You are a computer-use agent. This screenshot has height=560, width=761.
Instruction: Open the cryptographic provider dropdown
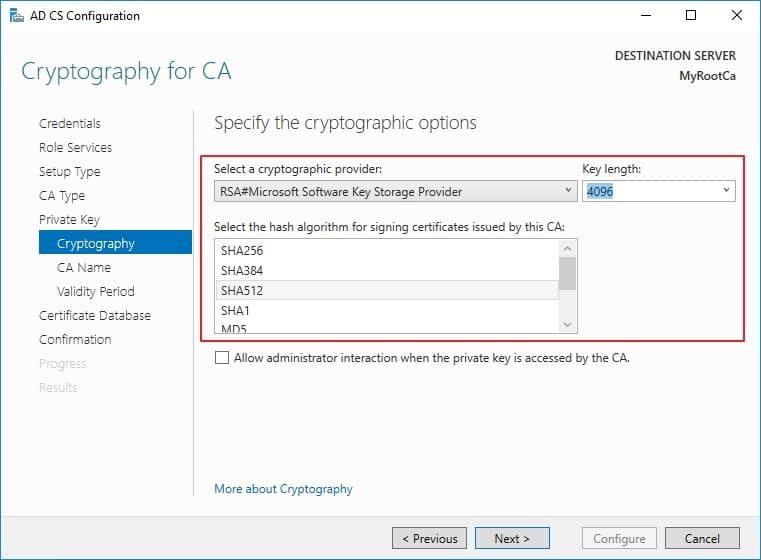point(396,191)
